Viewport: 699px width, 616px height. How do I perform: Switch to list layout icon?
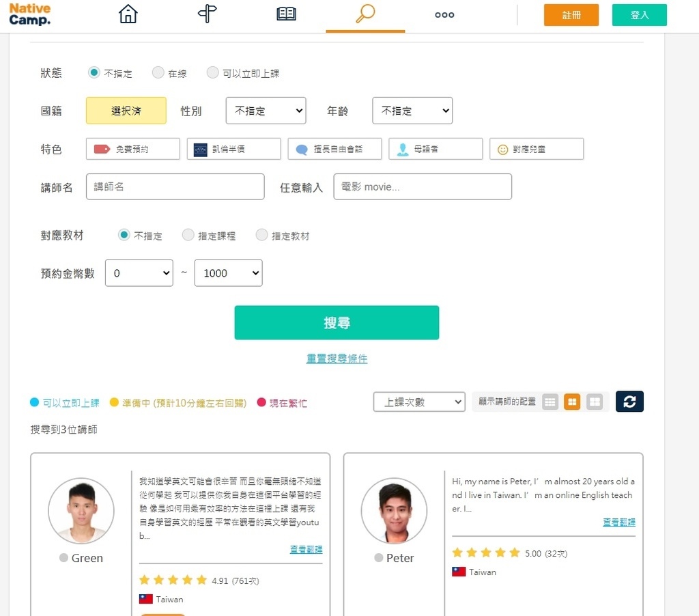[550, 402]
